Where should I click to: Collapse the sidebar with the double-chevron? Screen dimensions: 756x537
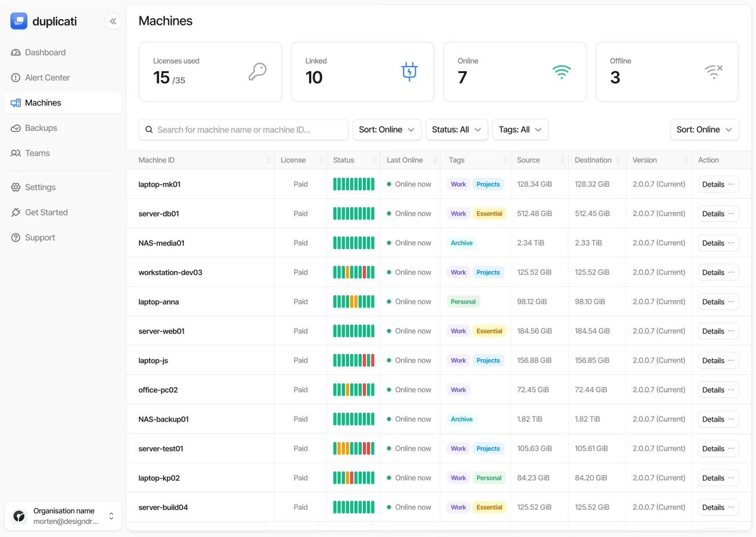[113, 21]
